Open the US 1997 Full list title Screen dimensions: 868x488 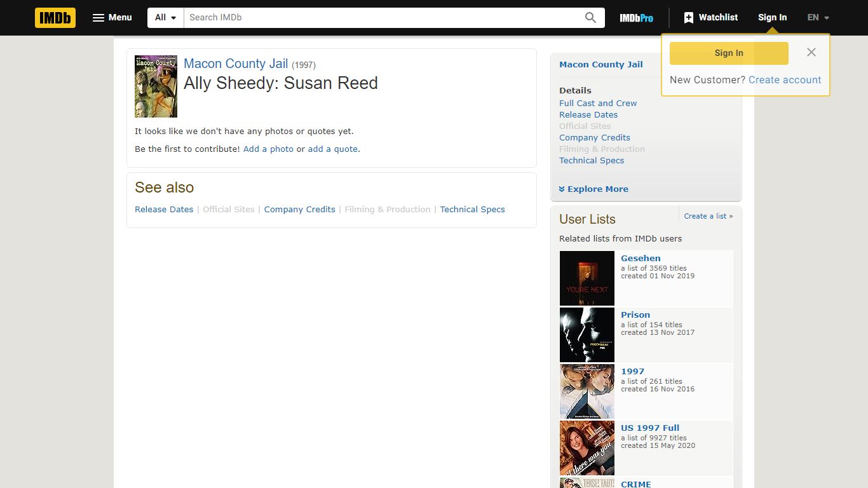650,428
